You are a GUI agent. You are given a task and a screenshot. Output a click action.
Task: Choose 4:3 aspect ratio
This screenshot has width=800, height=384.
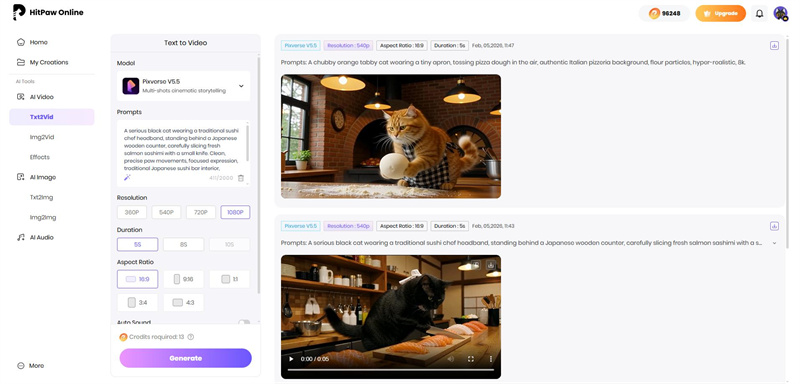coord(183,302)
